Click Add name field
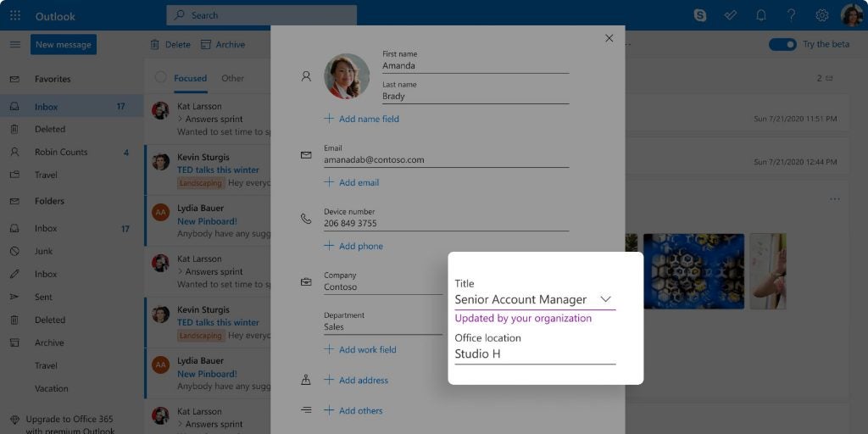Image resolution: width=868 pixels, height=434 pixels. pyautogui.click(x=361, y=119)
